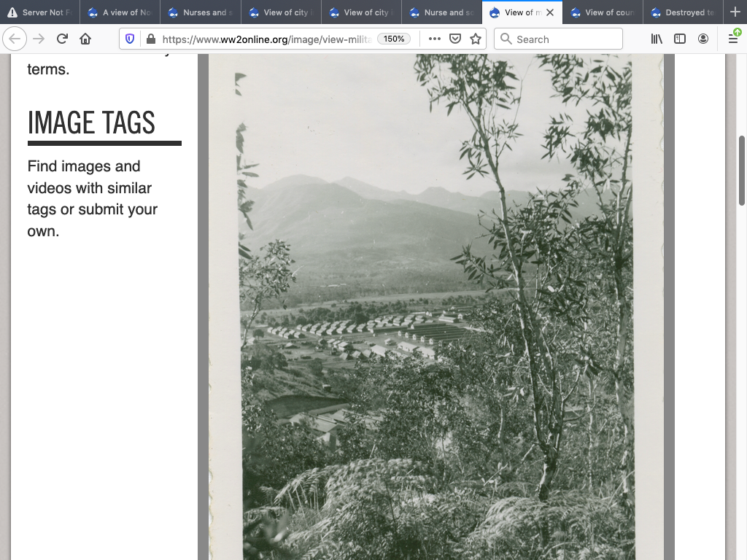
Task: Bookmark this page with star icon
Action: click(x=476, y=39)
